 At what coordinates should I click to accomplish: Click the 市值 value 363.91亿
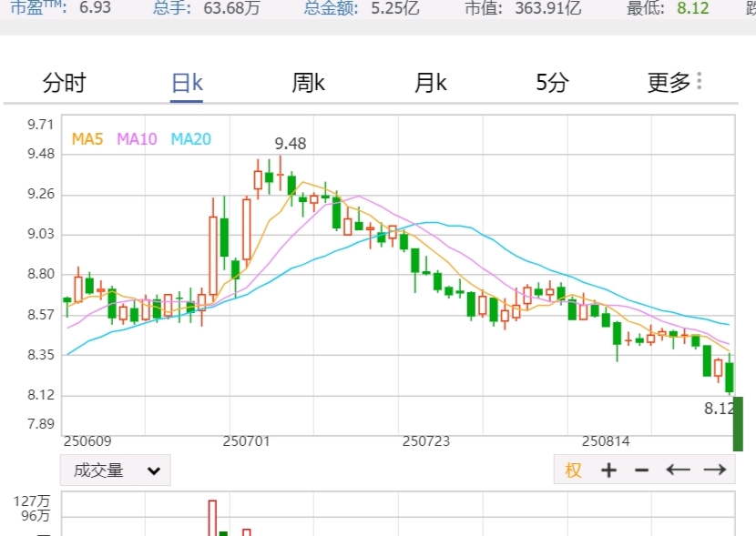pyautogui.click(x=548, y=7)
